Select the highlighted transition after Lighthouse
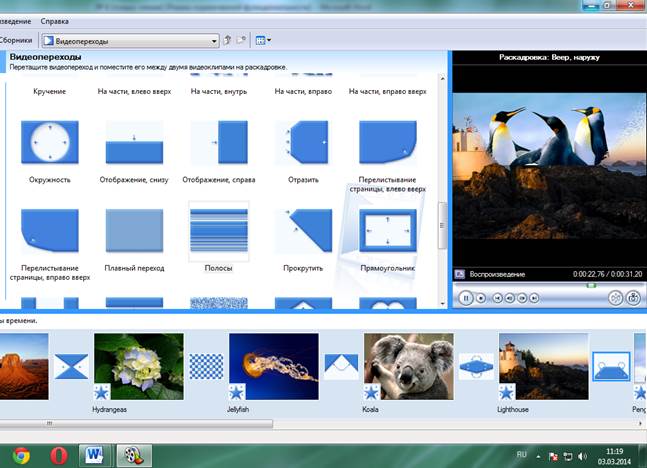The width and height of the screenshot is (647, 468). pyautogui.click(x=612, y=366)
